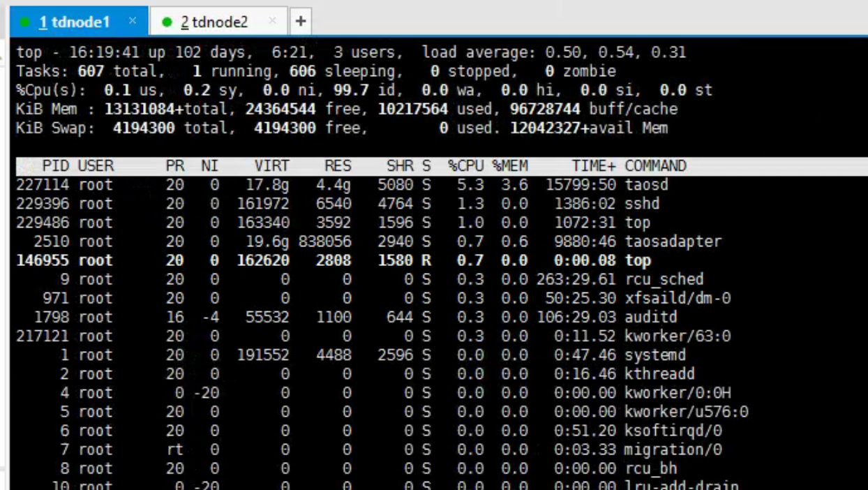Click the COMMAND column header
This screenshot has height=490, width=868.
pos(655,166)
